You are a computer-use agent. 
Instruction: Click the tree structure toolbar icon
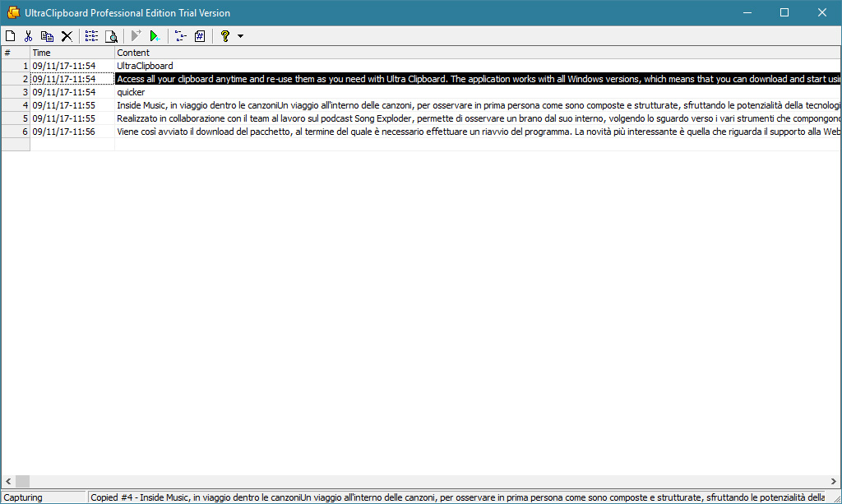[180, 36]
